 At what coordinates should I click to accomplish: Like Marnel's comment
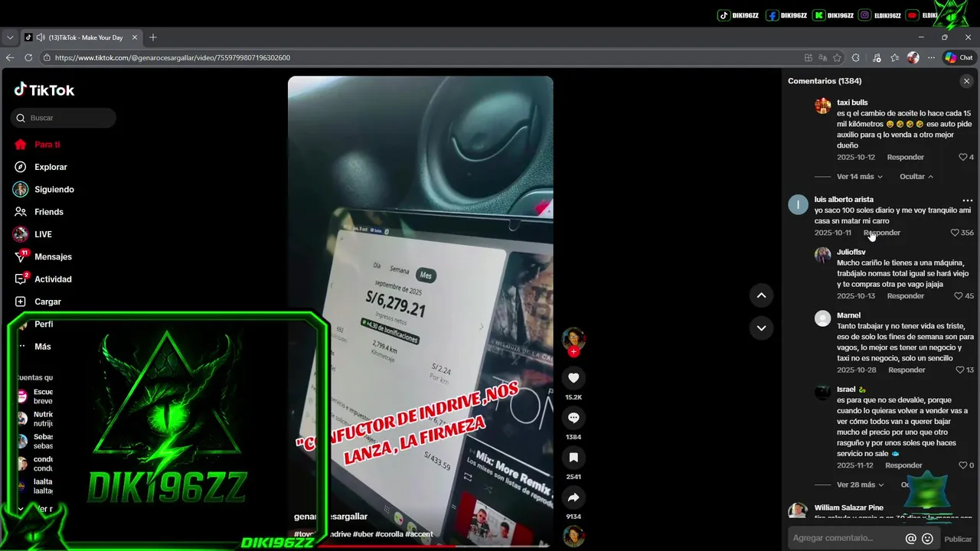[x=959, y=370]
